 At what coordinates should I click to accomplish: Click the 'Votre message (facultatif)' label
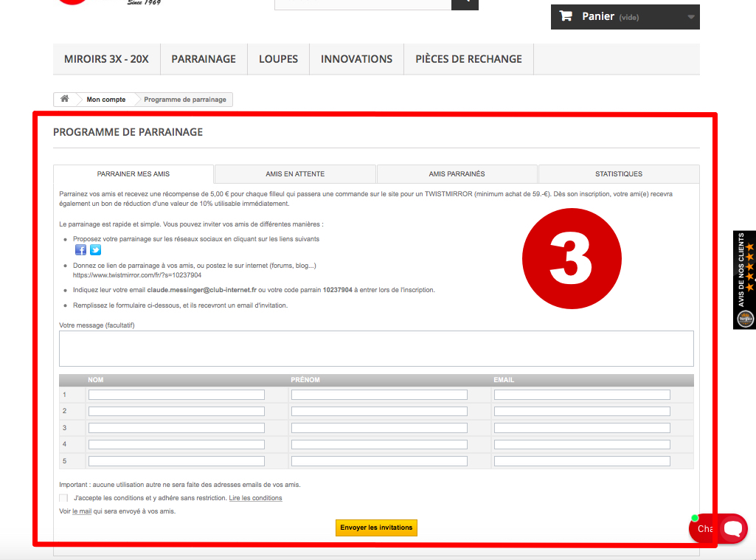click(97, 325)
